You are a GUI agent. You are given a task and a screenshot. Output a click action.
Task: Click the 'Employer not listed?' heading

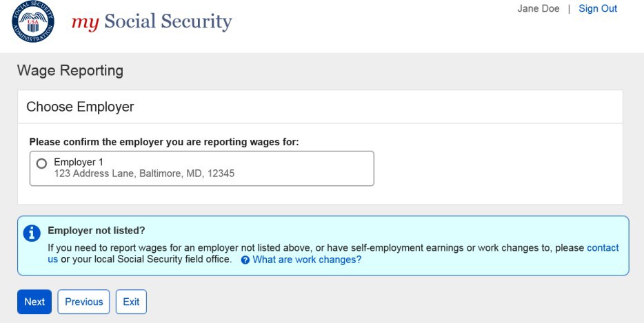click(x=97, y=230)
